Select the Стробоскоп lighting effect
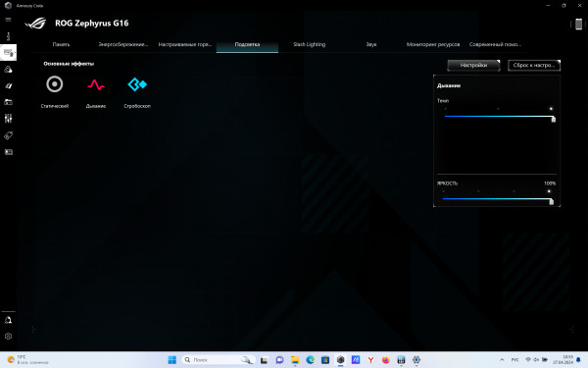 click(137, 91)
